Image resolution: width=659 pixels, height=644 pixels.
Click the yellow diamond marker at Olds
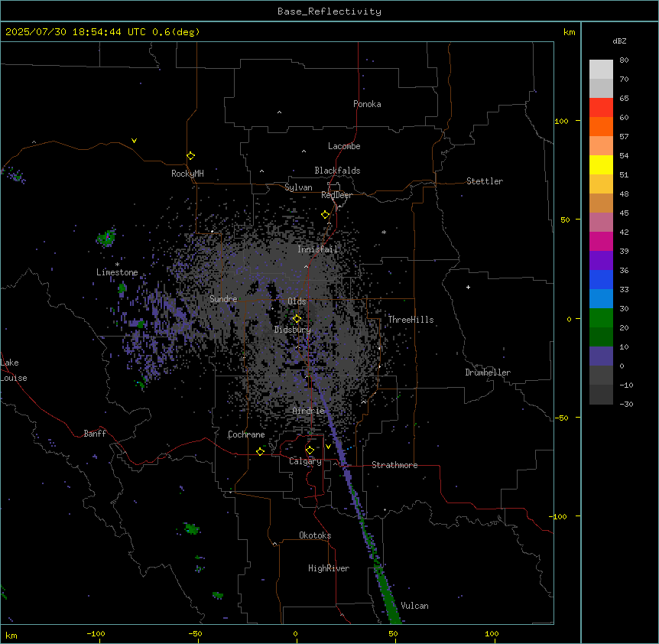point(297,319)
